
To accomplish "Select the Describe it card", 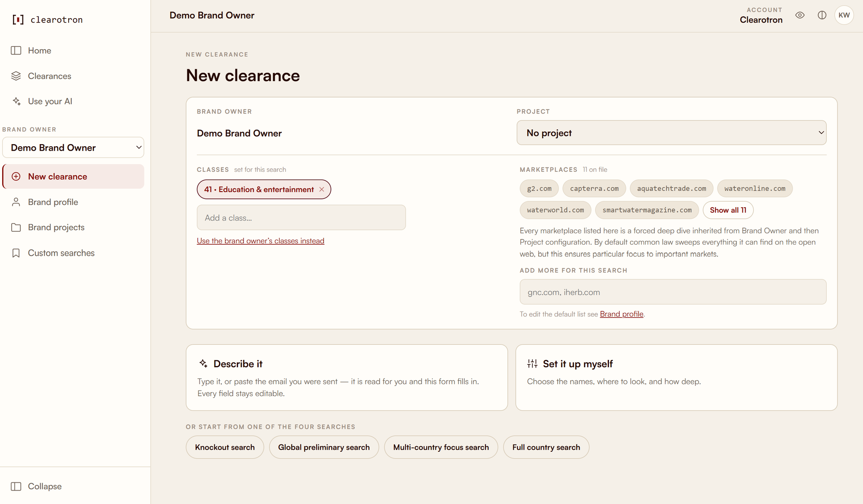I will 347,377.
